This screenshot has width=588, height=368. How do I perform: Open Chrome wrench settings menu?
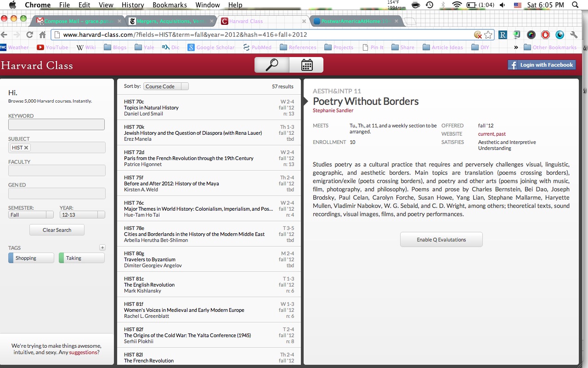pos(574,34)
